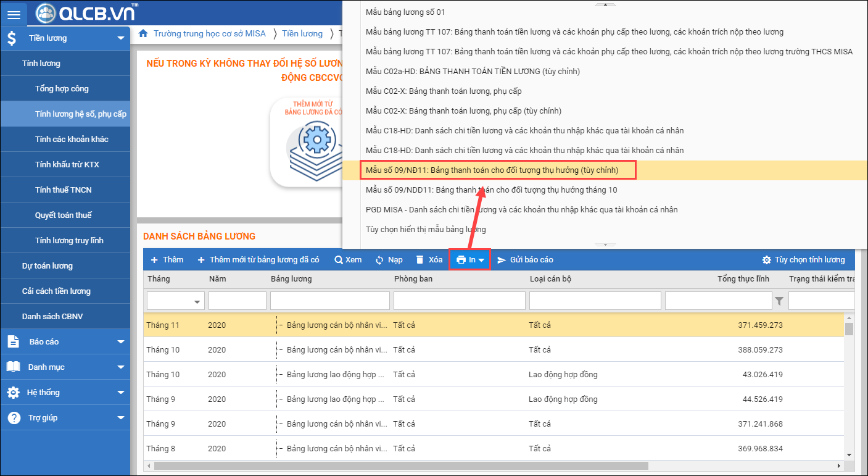This screenshot has height=476, width=868.
Task: Click the hamburger menu icon
Action: click(x=13, y=14)
